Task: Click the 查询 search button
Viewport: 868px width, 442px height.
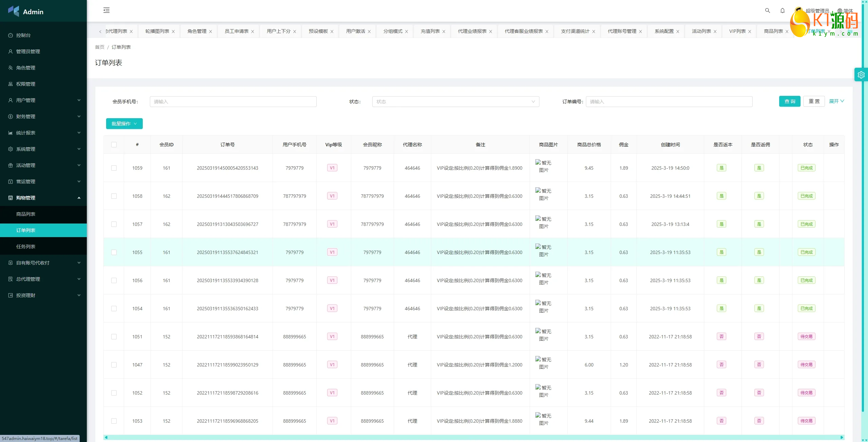Action: coord(789,101)
